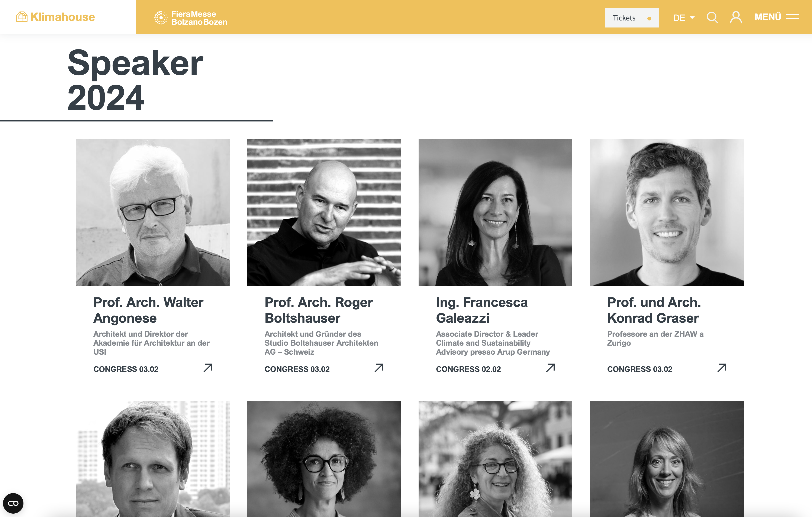Expand the DE language dropdown
The height and width of the screenshot is (517, 812).
683,18
